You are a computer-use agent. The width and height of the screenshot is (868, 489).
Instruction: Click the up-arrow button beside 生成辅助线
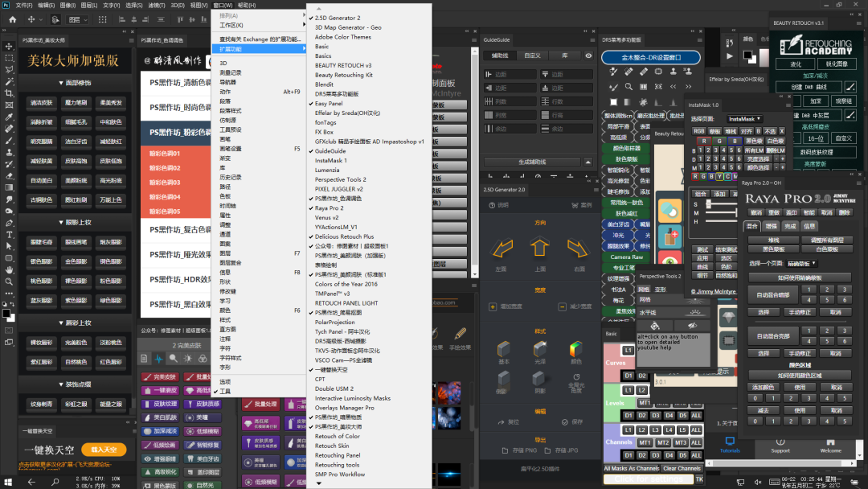click(x=588, y=162)
